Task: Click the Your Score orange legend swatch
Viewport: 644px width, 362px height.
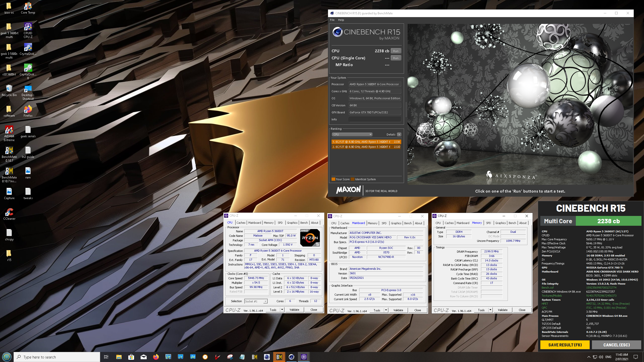Action: [333, 179]
